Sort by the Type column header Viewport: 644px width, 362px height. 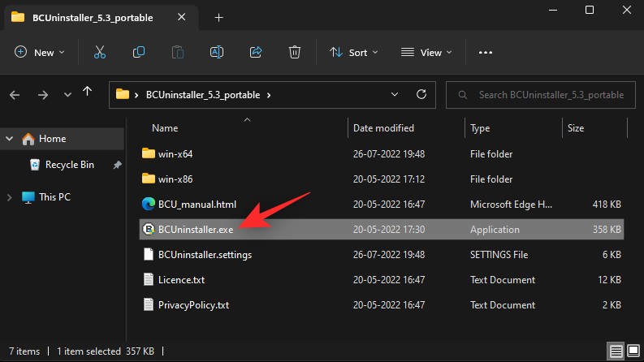(480, 128)
